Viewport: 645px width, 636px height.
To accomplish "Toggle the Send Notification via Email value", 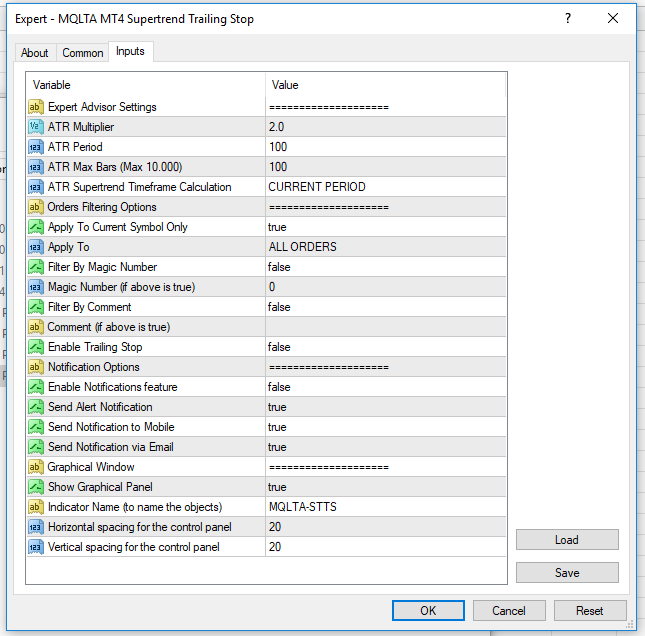I will click(x=386, y=447).
